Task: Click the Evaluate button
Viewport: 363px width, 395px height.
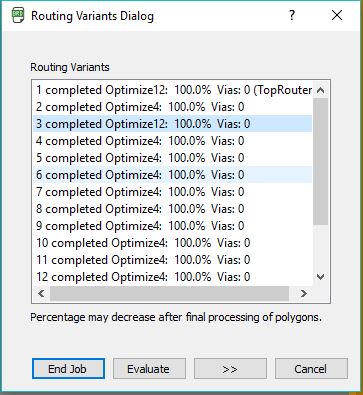Action: (149, 369)
